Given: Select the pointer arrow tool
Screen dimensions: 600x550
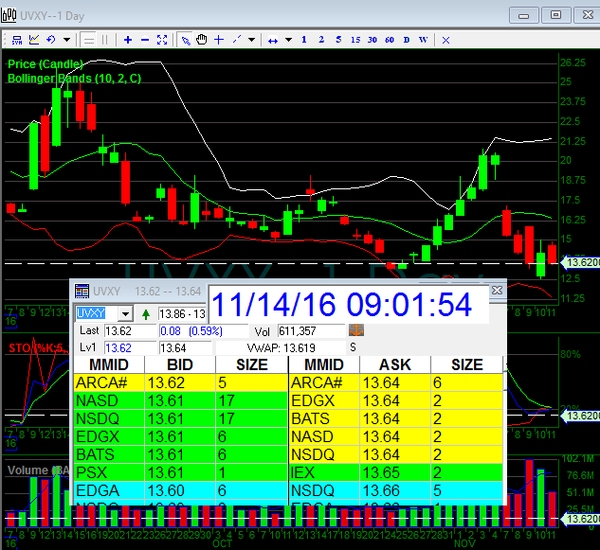Looking at the screenshot, I should [185, 39].
